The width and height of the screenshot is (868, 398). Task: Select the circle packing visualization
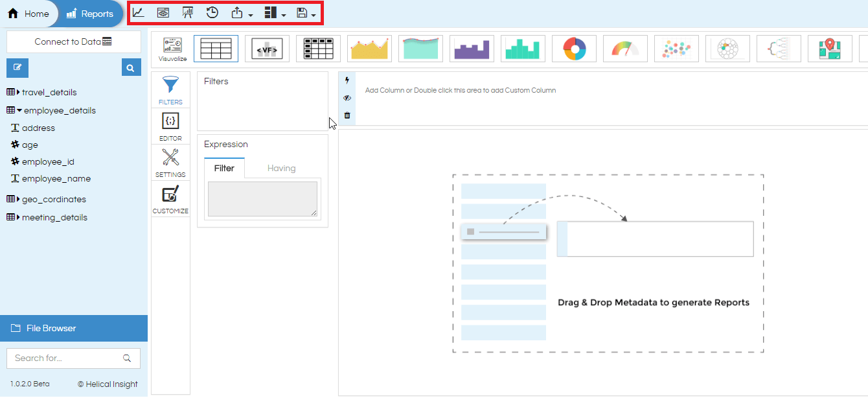click(x=728, y=49)
